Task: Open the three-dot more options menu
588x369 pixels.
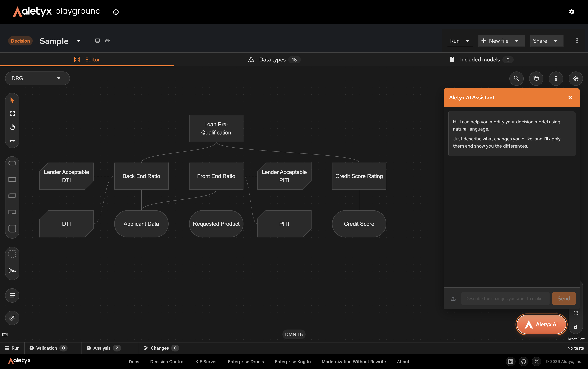Action: 577,41
